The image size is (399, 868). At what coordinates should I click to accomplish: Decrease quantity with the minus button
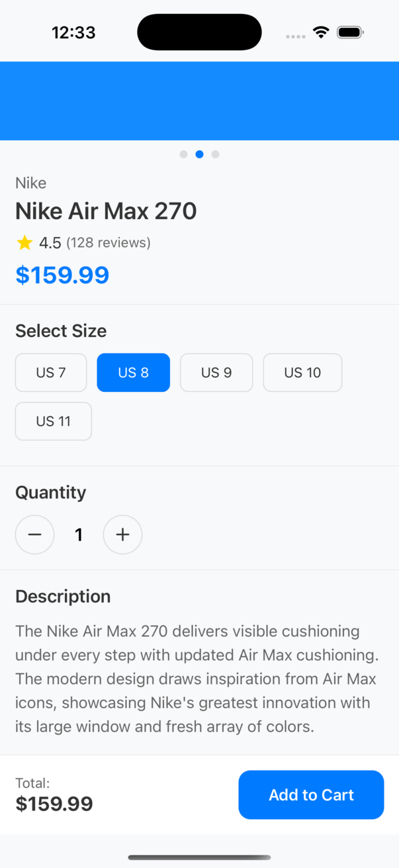[35, 534]
